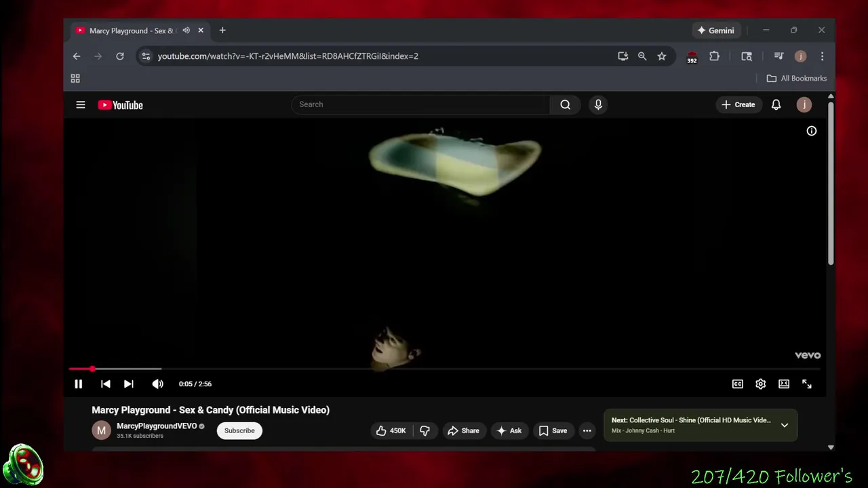The image size is (868, 488).
Task: Open the video info card icon
Action: [811, 131]
